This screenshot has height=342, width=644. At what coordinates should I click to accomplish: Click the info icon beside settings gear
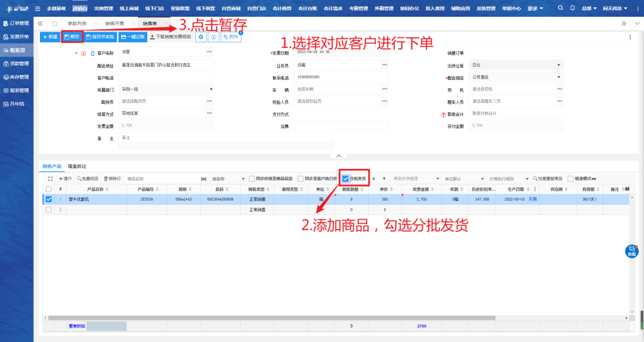point(213,37)
